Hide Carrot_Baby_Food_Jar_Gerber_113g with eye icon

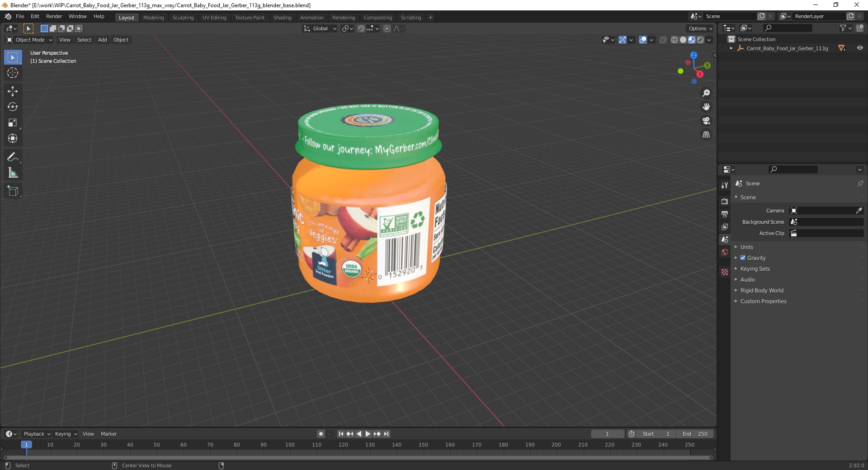tap(860, 48)
